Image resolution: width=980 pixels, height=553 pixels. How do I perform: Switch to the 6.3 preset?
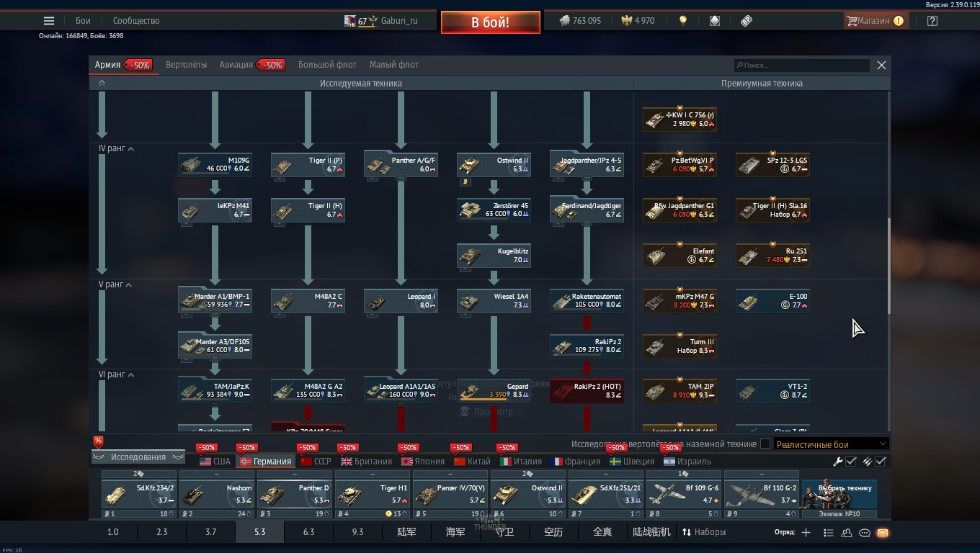tap(308, 532)
